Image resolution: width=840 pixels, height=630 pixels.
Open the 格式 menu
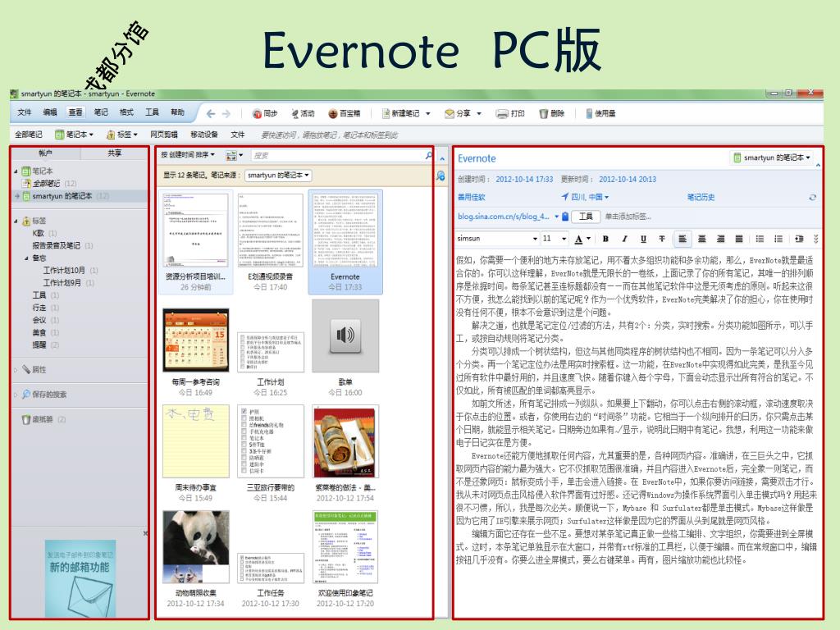[x=126, y=112]
